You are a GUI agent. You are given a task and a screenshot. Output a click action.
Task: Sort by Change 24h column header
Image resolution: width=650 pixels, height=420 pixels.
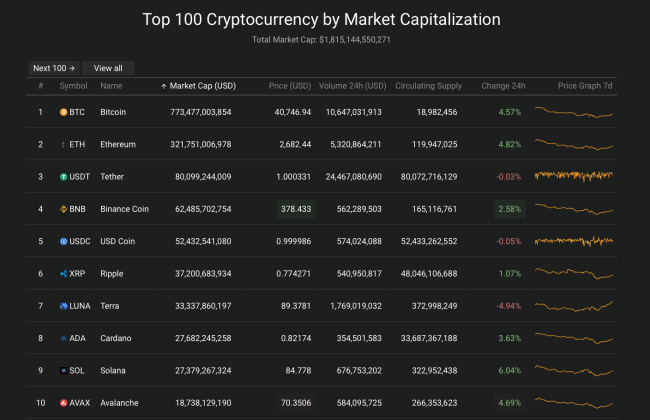pos(503,86)
